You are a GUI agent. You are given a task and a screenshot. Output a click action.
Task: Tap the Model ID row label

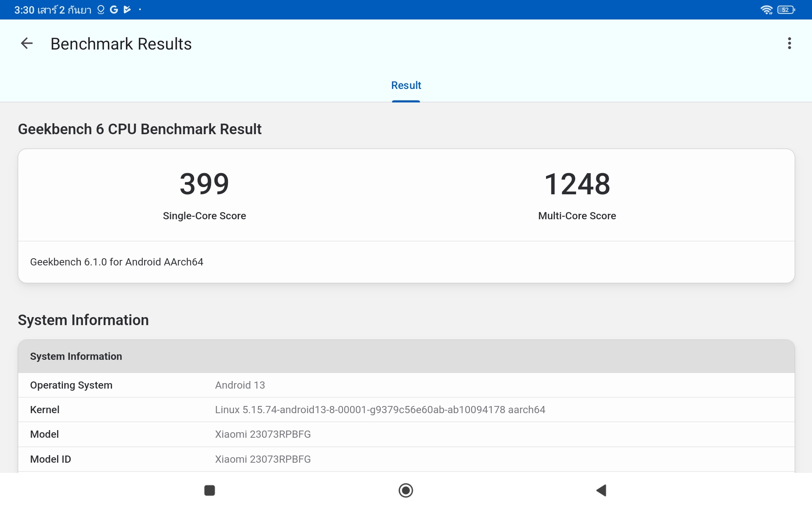[50, 459]
